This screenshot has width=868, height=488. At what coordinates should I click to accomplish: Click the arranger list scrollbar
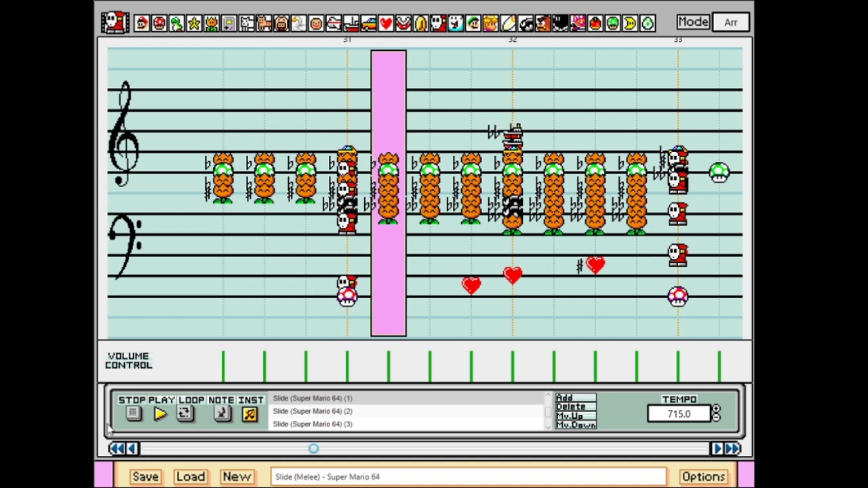pos(548,411)
